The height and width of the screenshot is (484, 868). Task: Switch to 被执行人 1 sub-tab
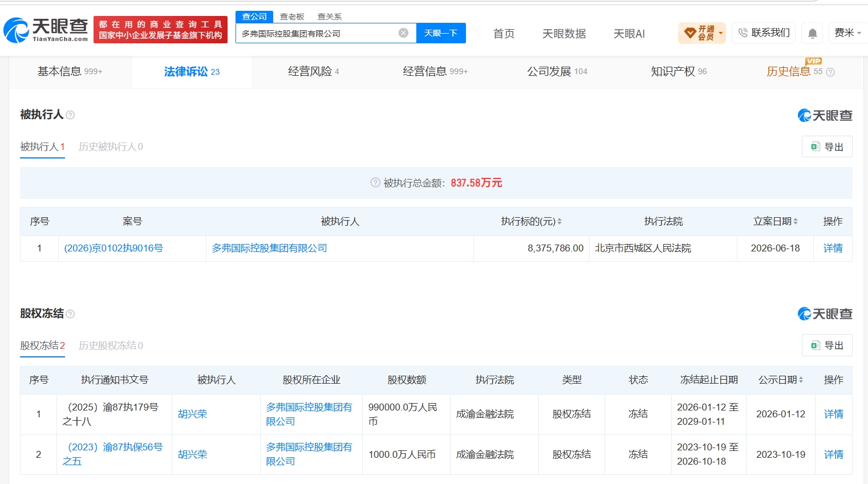[43, 147]
